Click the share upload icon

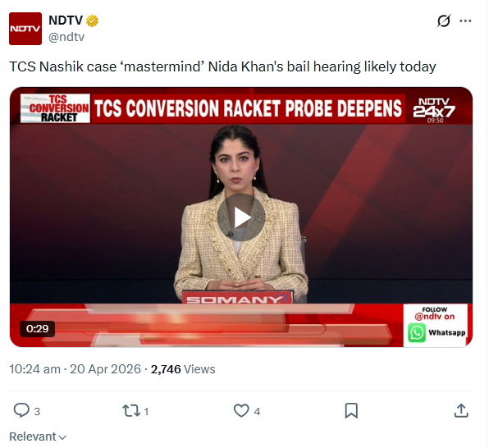pos(461,410)
